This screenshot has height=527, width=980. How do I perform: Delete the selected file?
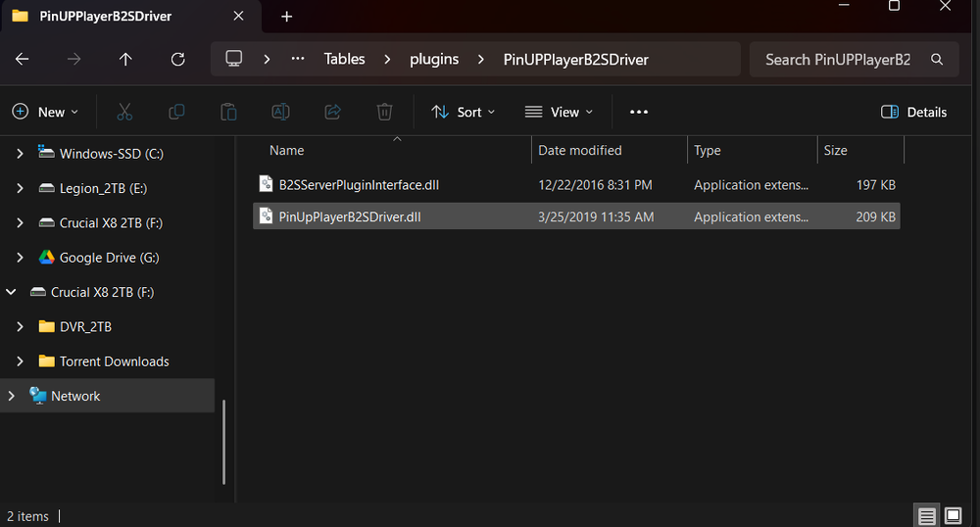(384, 112)
